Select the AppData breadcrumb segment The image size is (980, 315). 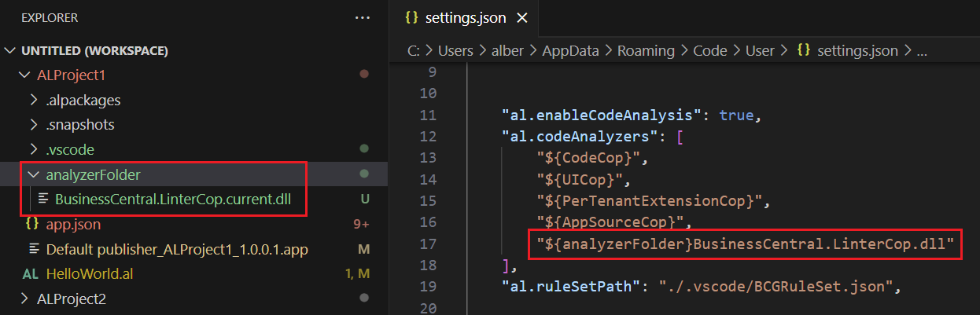click(x=575, y=51)
